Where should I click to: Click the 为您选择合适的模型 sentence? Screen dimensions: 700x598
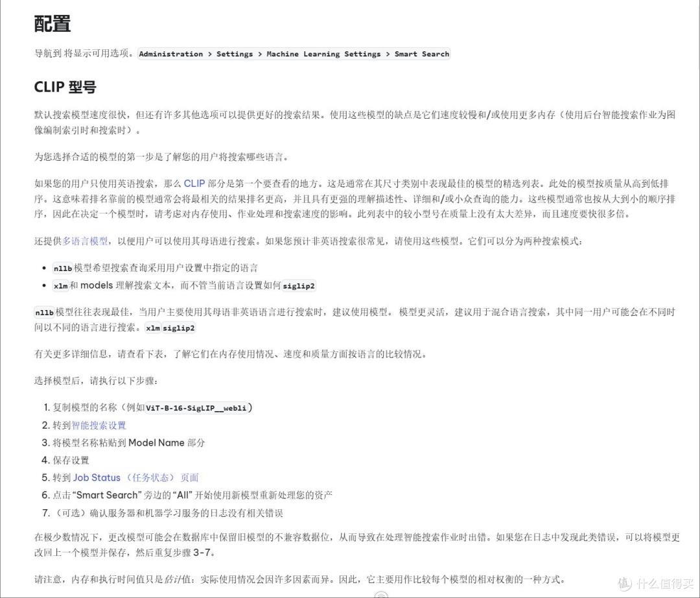[x=162, y=157]
